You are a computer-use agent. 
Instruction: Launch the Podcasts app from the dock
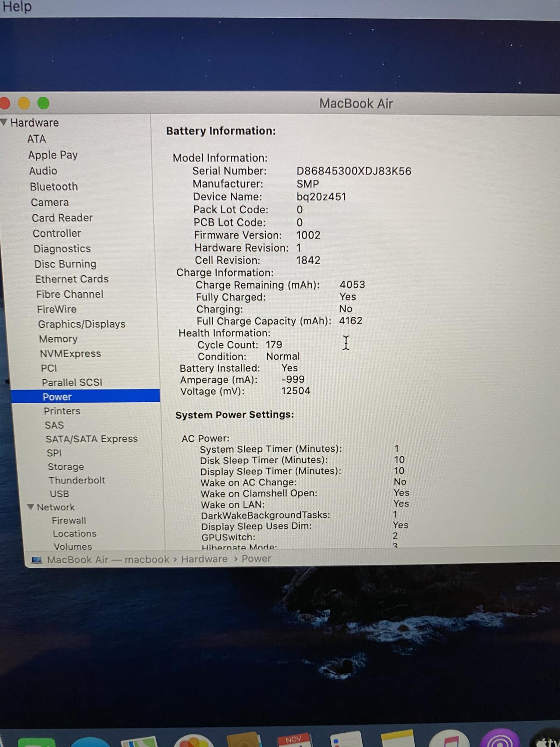pos(500,740)
